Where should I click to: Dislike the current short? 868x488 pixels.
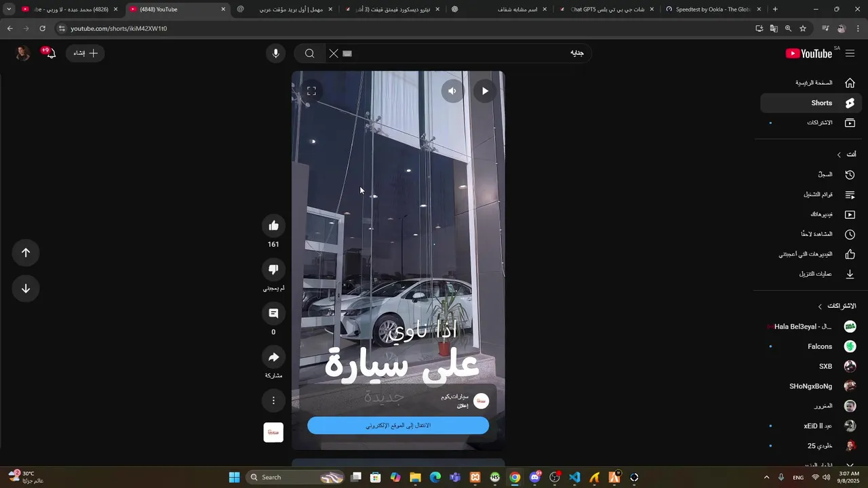(273, 270)
